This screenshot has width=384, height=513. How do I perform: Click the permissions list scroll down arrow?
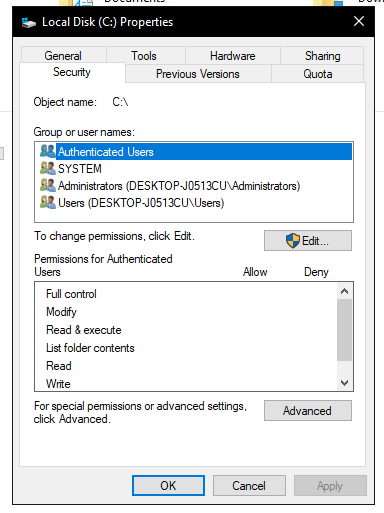[x=344, y=382]
